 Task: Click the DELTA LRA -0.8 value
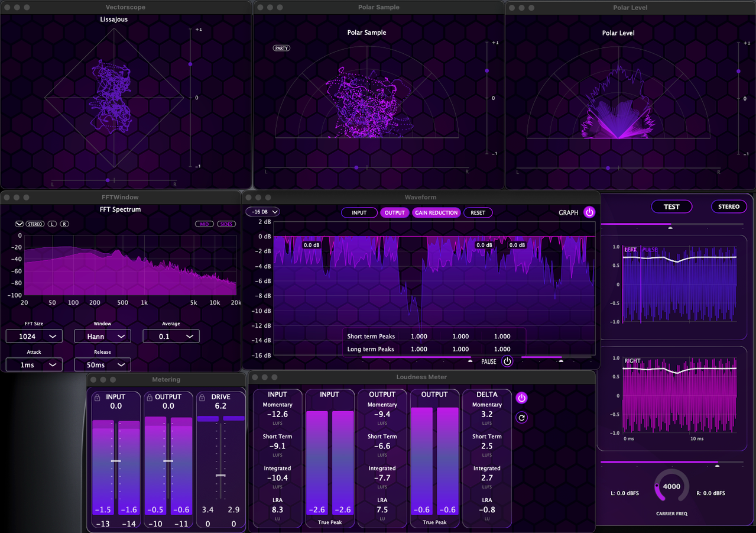(x=487, y=509)
